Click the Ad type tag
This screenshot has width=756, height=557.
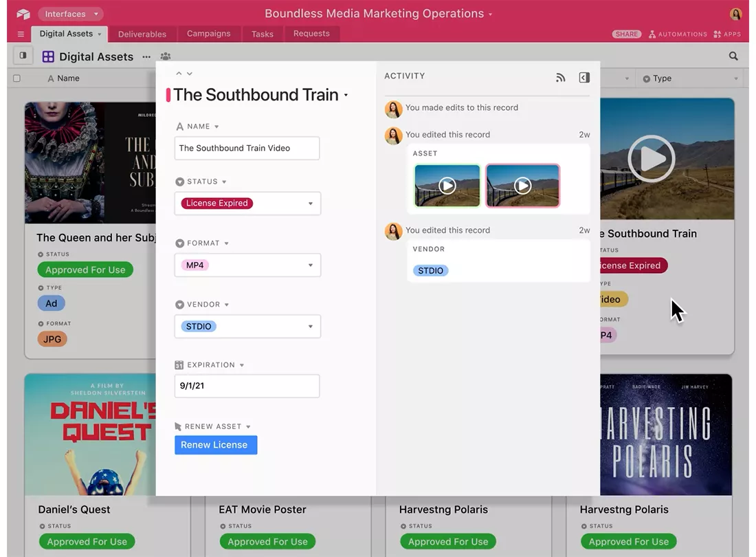pos(51,303)
